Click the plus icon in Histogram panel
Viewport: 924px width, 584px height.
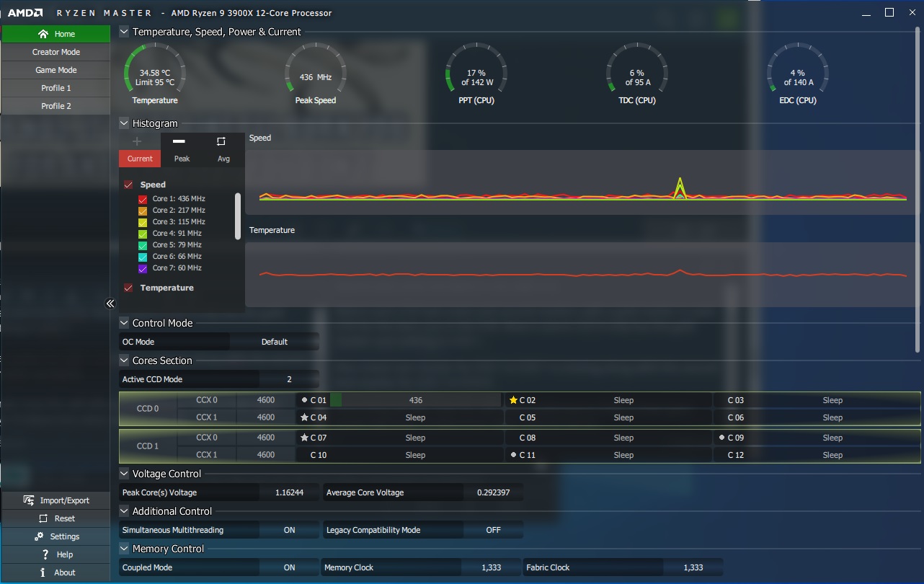(x=137, y=141)
